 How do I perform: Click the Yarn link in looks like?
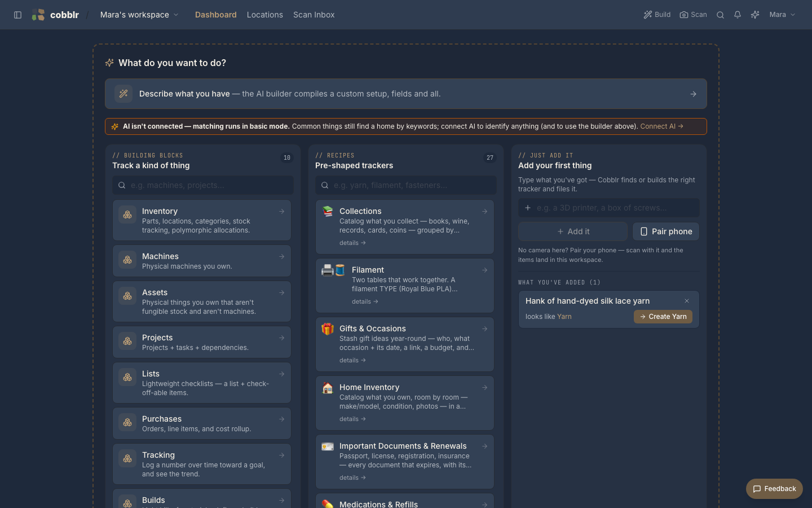coord(564,317)
